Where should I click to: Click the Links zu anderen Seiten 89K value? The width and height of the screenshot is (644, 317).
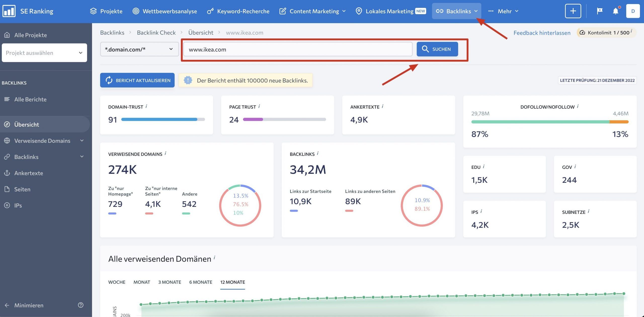353,201
